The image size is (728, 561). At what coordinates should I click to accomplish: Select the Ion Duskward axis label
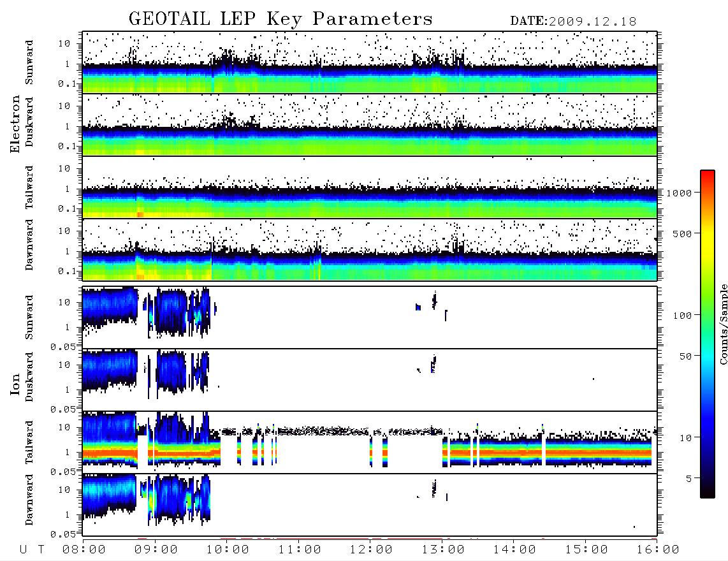(29, 377)
